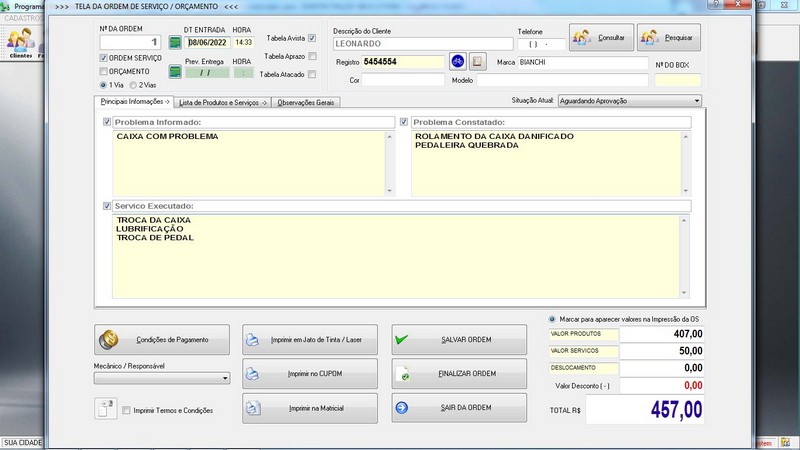Screen dimensions: 800x450
Task: Click Servico Executado scrollbar down arrow
Action: coord(684,293)
